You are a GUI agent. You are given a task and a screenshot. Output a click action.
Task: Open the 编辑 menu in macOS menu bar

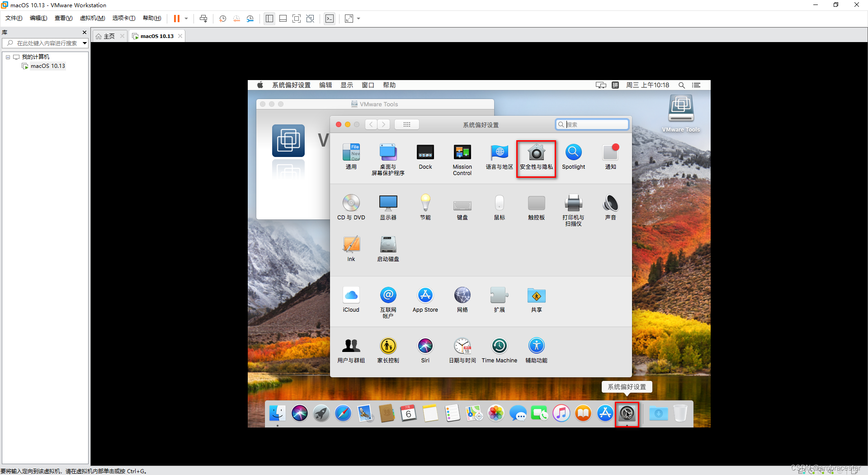(x=325, y=85)
